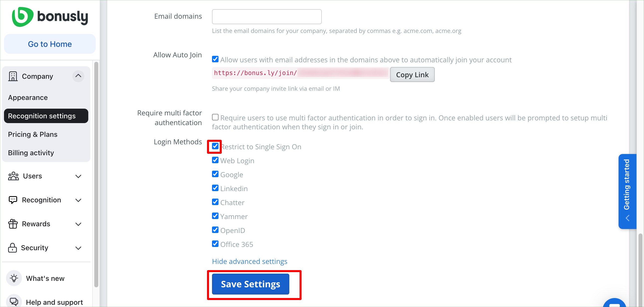644x307 pixels.
Task: Click the Help and support chat icon
Action: (14, 302)
